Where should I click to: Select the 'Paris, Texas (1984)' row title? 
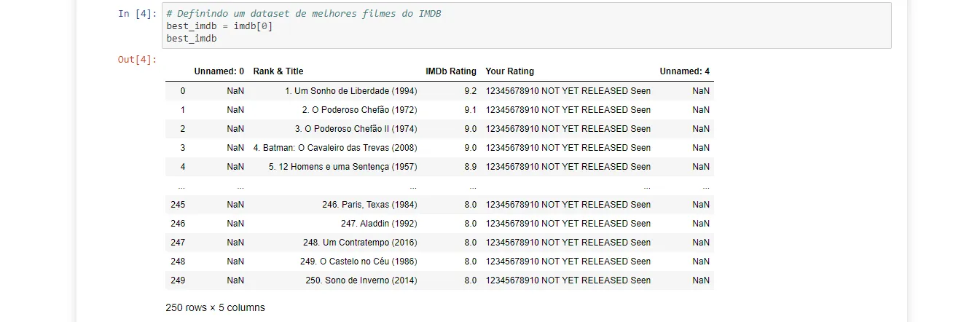tap(369, 205)
